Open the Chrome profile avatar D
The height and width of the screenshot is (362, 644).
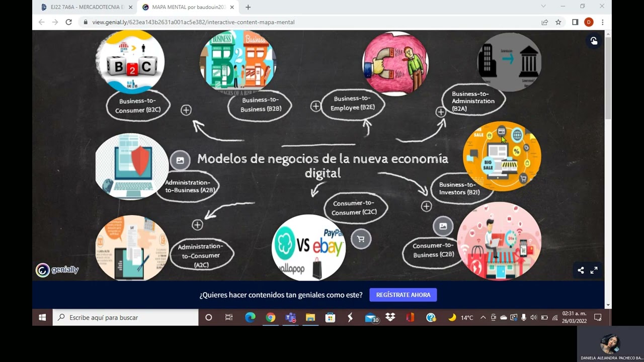point(589,22)
